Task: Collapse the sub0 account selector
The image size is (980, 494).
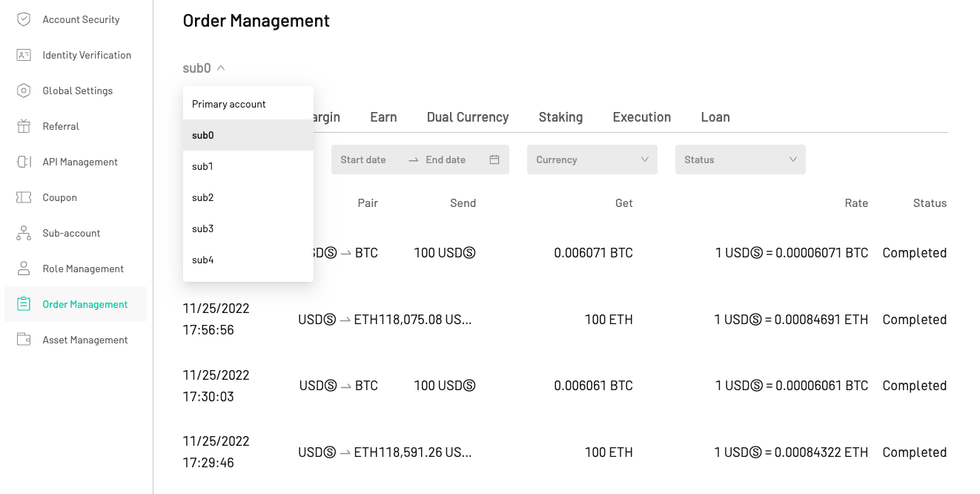Action: pyautogui.click(x=204, y=68)
